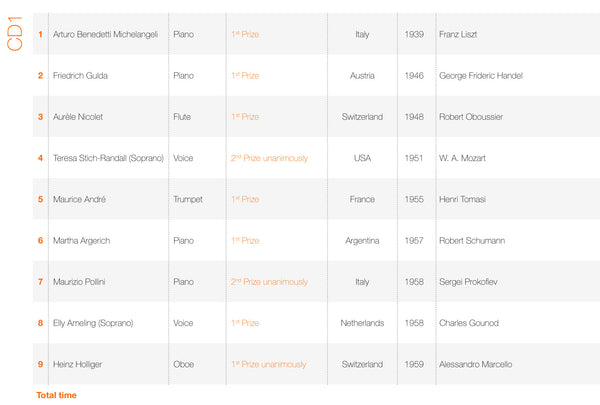Select the Flute instrument cell
600x405 pixels.
click(184, 117)
